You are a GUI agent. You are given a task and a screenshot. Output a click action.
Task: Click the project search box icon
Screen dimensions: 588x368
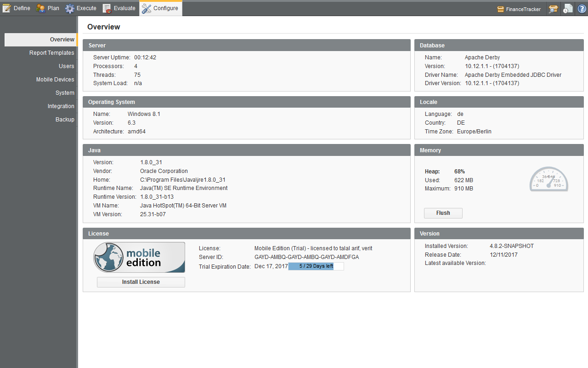pyautogui.click(x=553, y=9)
